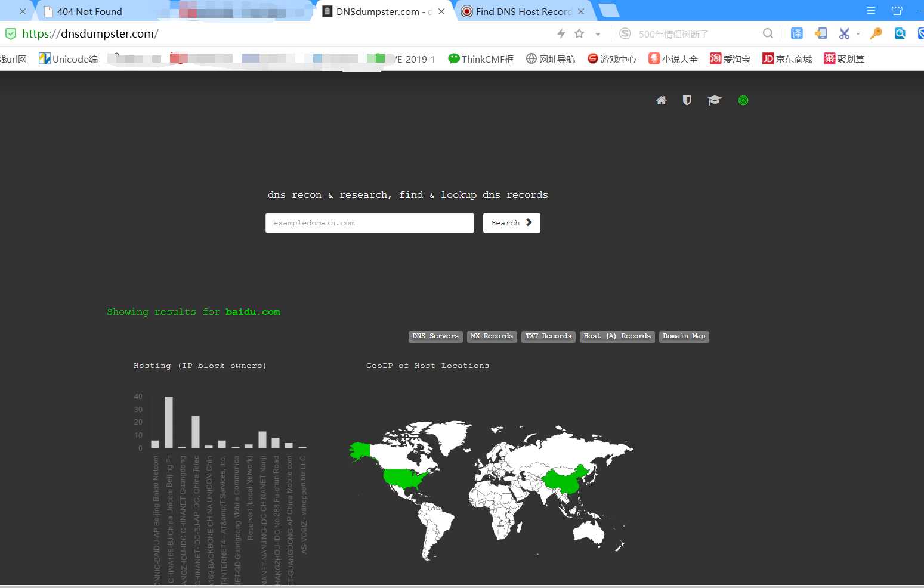Click the tallest bar in hosting chart
The image size is (924, 588).
click(x=169, y=422)
